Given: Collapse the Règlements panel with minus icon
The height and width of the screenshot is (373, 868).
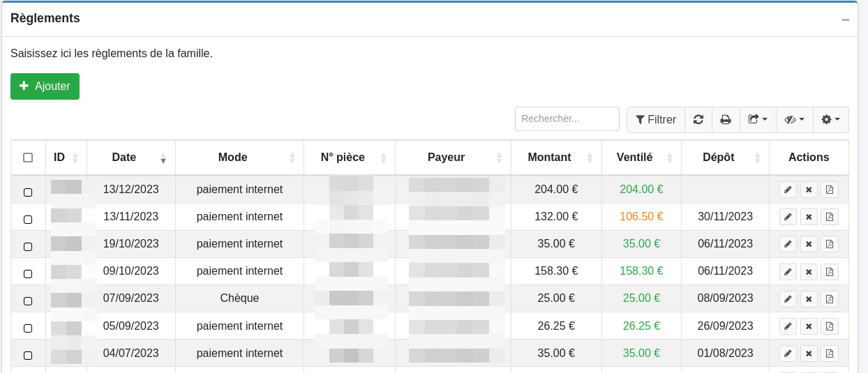Looking at the screenshot, I should coord(845,20).
